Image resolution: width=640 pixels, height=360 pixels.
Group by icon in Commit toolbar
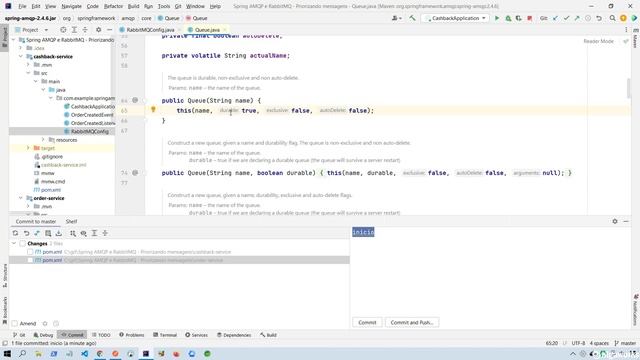click(73, 233)
